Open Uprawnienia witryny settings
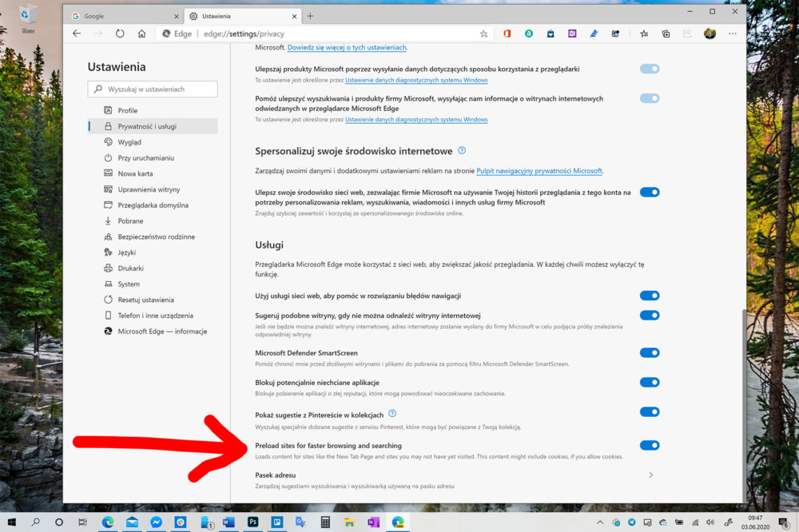Screen dimensions: 799x532 153,189
